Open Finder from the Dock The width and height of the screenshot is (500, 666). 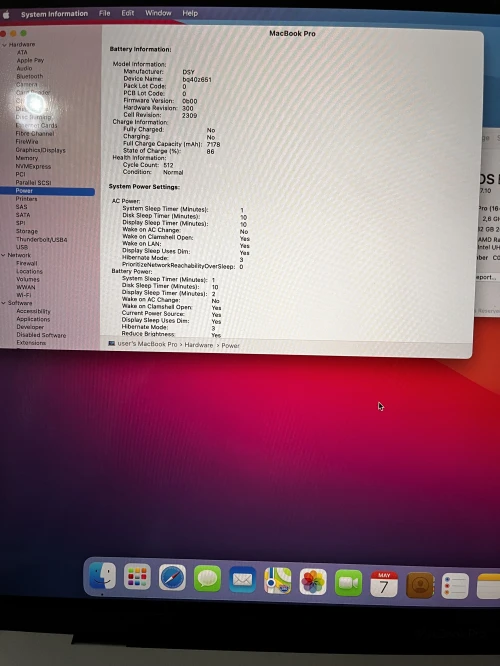102,576
